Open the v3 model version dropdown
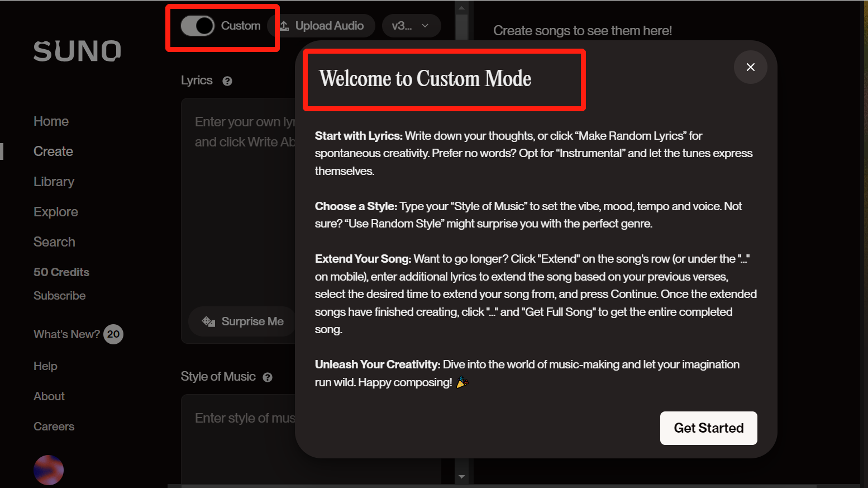Viewport: 868px width, 488px height. click(411, 26)
